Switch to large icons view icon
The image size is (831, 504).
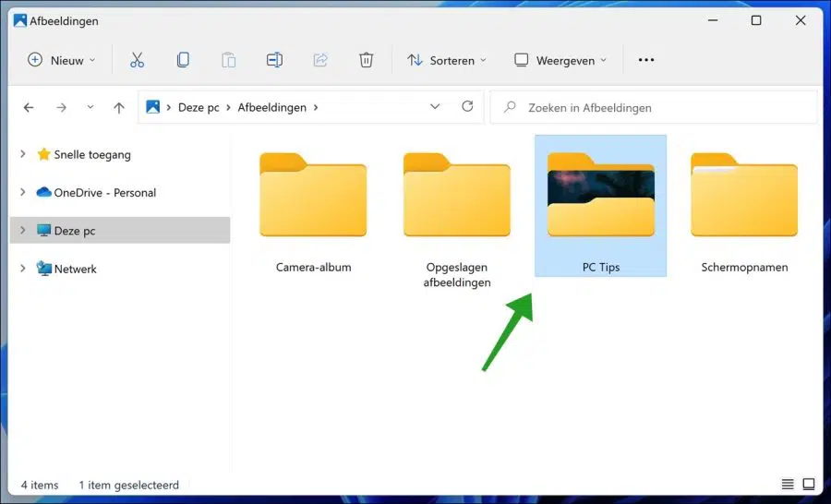coord(809,484)
